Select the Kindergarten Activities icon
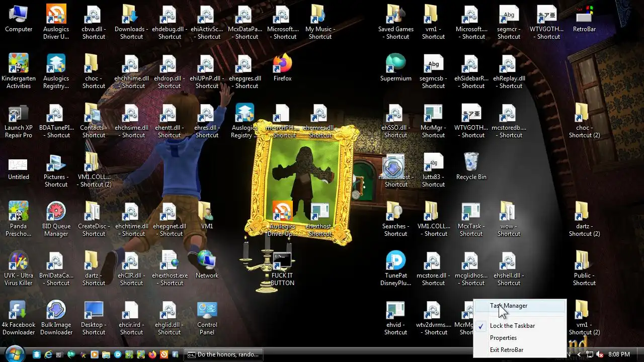644x362 pixels. pyautogui.click(x=19, y=72)
